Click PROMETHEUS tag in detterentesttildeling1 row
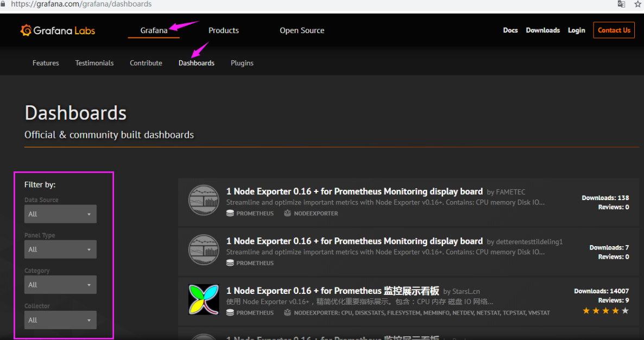 click(255, 263)
